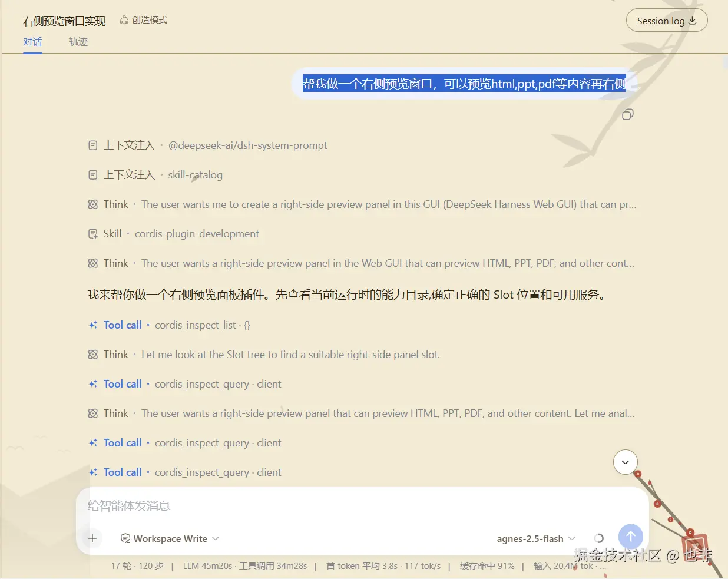Add attachment with plus button
The image size is (728, 579).
92,538
